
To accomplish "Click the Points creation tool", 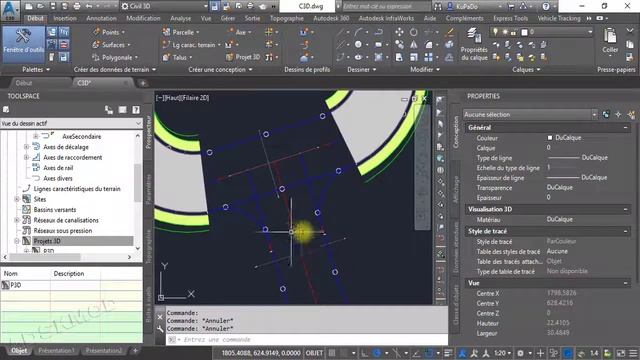I will pyautogui.click(x=108, y=32).
